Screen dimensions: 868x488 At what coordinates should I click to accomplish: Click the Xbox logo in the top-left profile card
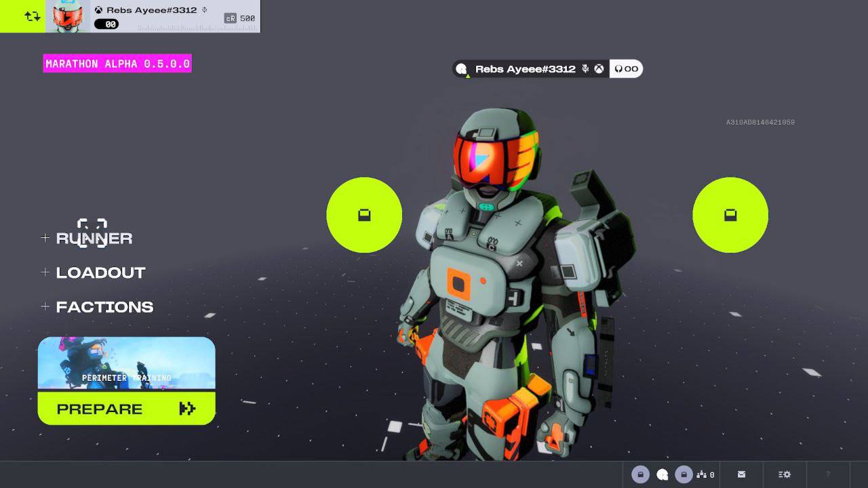(99, 10)
